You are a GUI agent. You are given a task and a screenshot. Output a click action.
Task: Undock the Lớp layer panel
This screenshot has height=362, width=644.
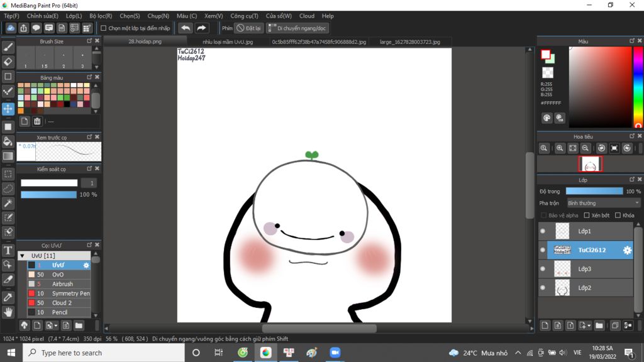tap(631, 179)
